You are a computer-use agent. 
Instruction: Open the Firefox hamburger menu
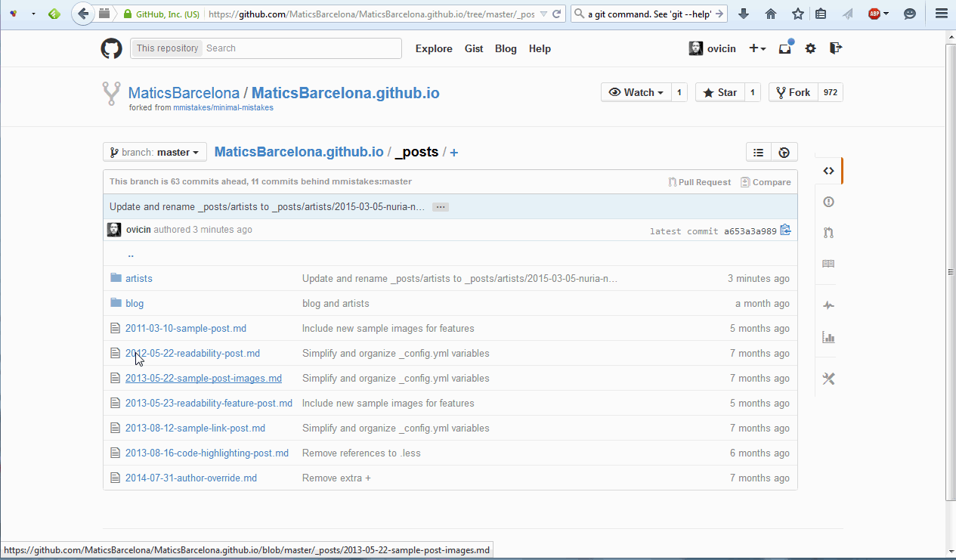point(941,14)
